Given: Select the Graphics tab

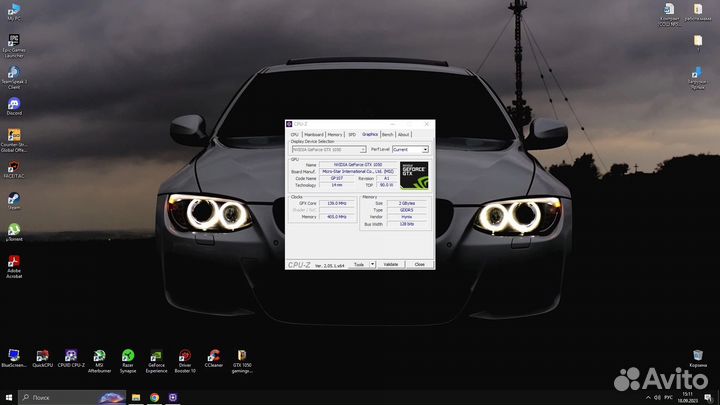Looking at the screenshot, I should 370,134.
